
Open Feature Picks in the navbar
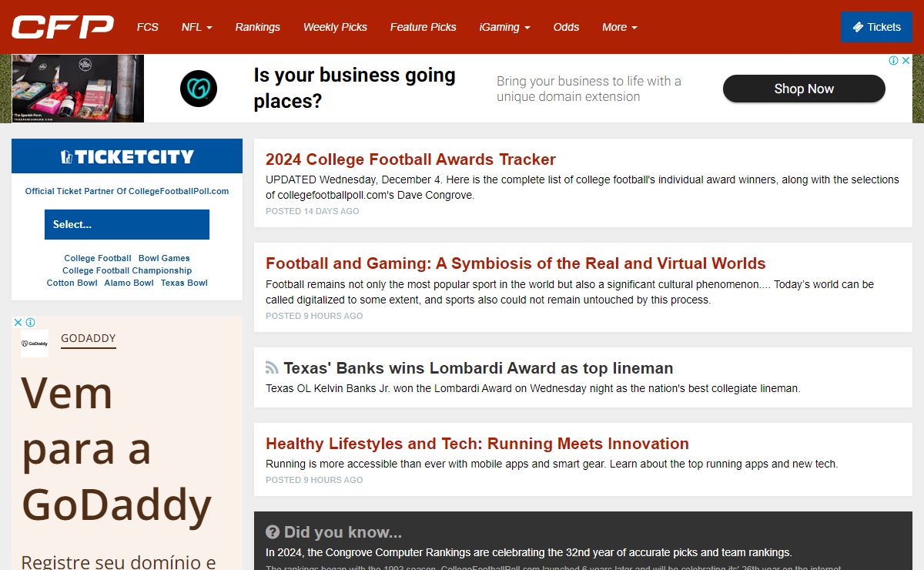423,27
